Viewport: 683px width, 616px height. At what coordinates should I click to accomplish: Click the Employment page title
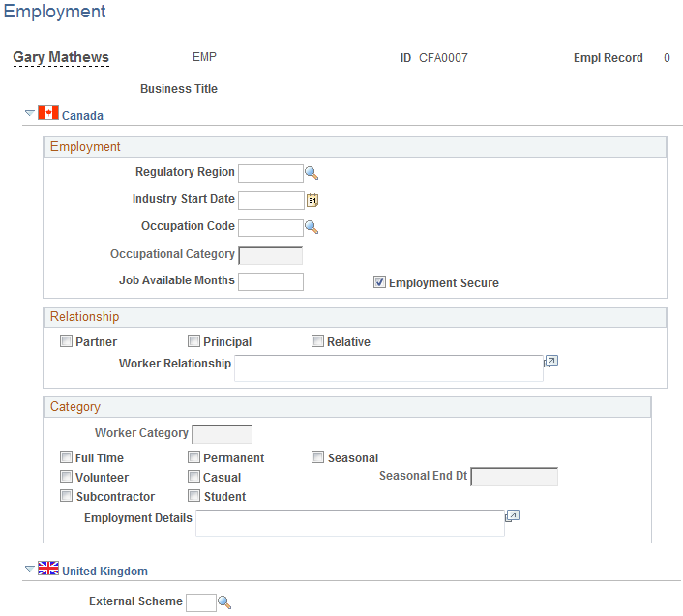click(x=54, y=12)
